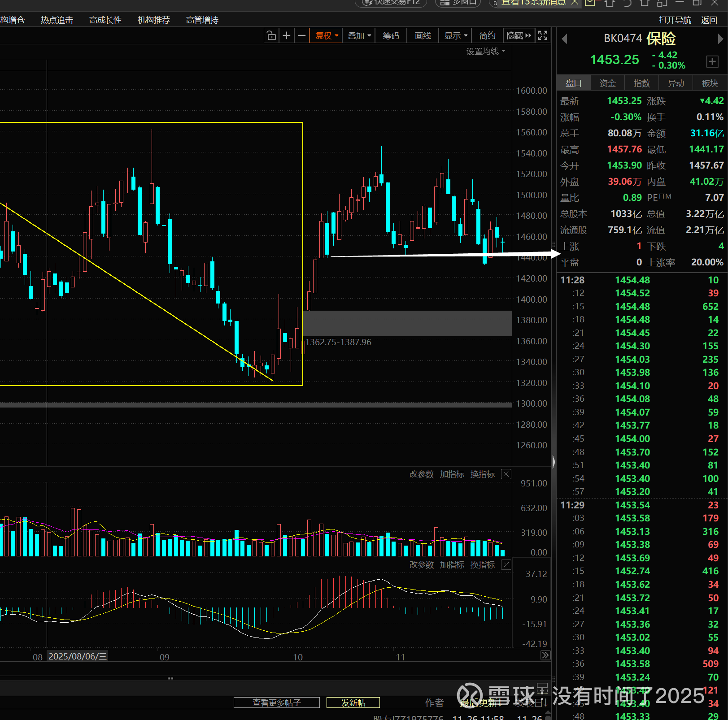The height and width of the screenshot is (720, 728).
Task: Toggle 画线 drawing mode
Action: [423, 35]
